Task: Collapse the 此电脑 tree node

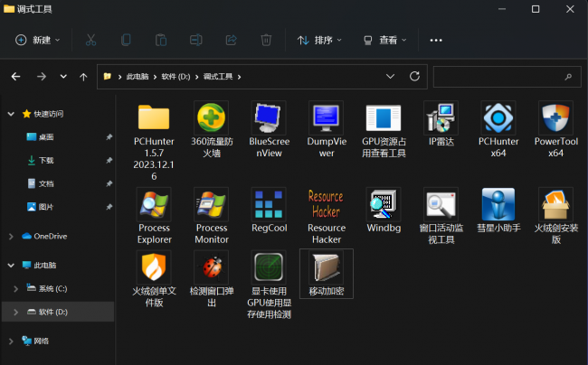Action: click(11, 266)
